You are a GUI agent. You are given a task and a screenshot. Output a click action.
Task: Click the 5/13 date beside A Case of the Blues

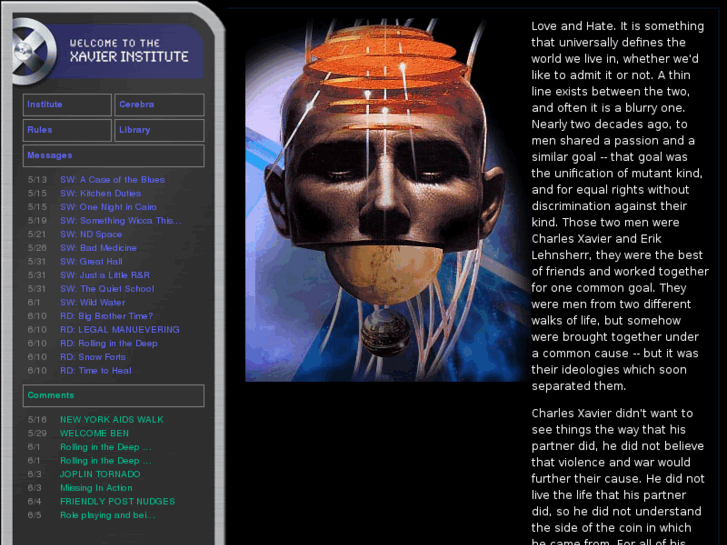[x=37, y=180]
